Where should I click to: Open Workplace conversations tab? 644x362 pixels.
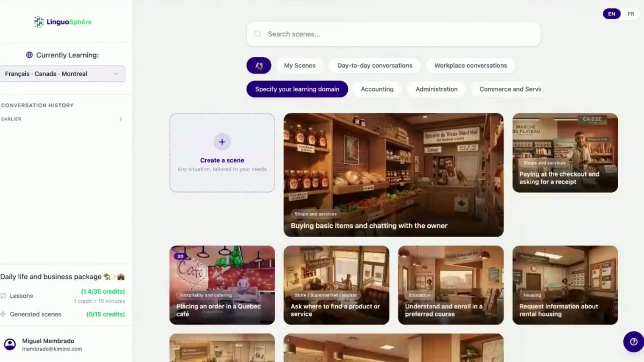pyautogui.click(x=471, y=66)
